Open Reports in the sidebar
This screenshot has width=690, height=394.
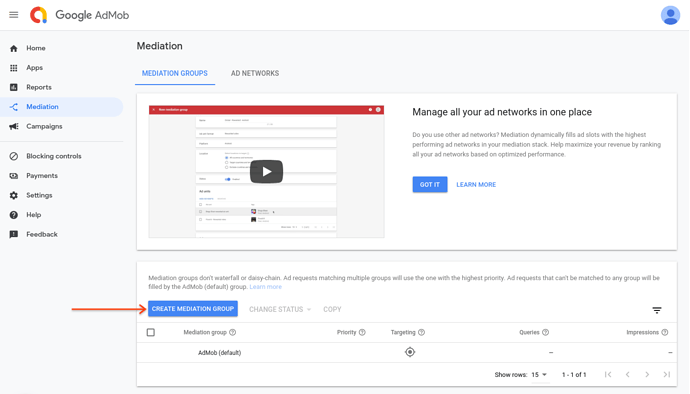coord(62,87)
